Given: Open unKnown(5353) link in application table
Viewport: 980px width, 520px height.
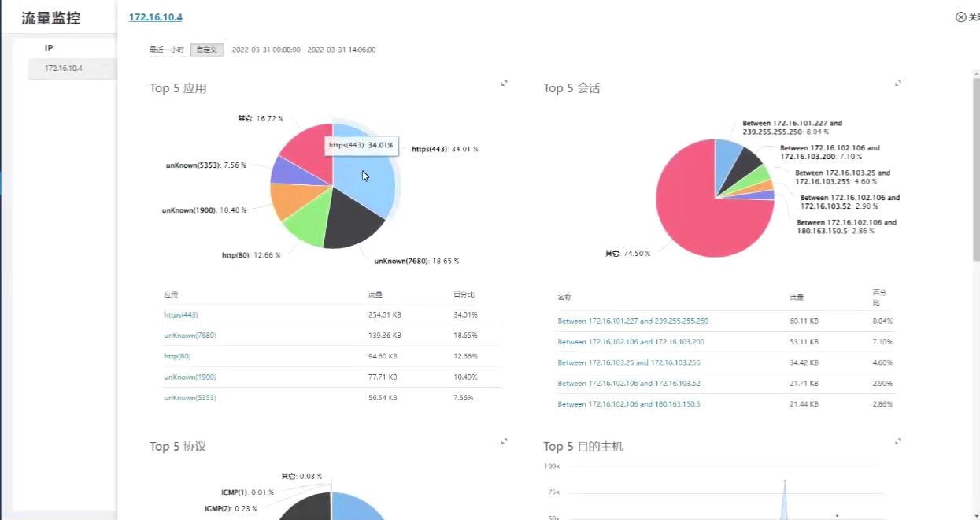Looking at the screenshot, I should (190, 398).
